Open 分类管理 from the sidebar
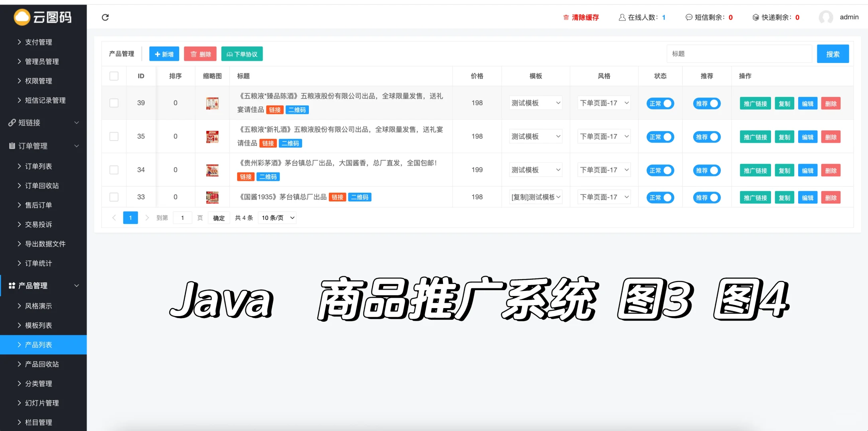The height and width of the screenshot is (431, 868). pyautogui.click(x=39, y=383)
